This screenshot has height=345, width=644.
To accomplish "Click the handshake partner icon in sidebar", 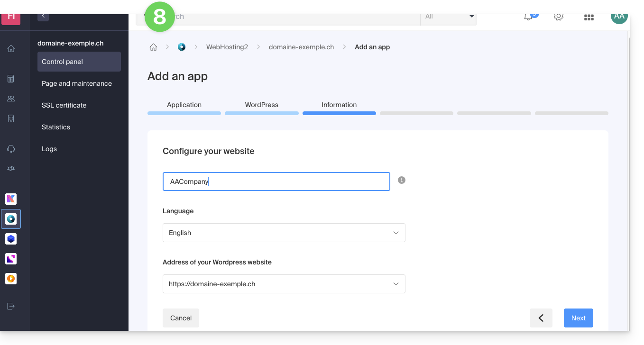I will (11, 169).
